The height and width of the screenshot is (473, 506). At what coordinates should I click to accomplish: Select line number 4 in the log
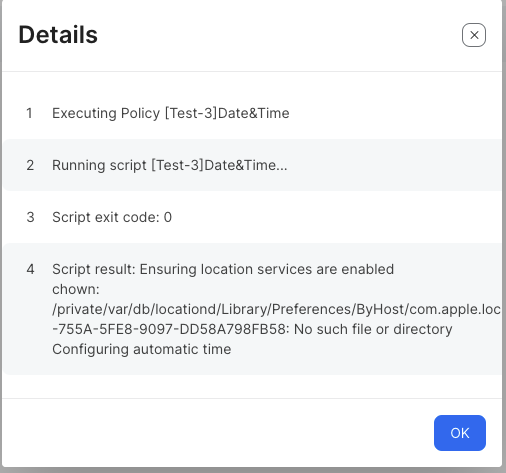(30, 269)
